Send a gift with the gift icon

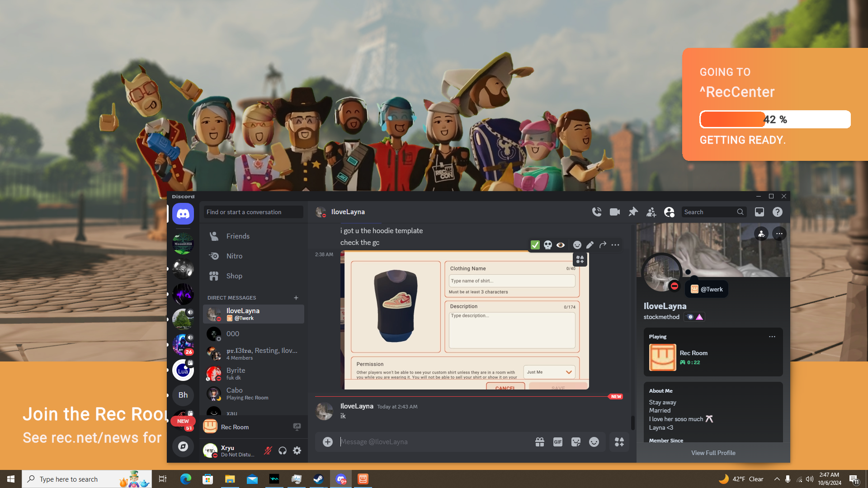pyautogui.click(x=540, y=442)
